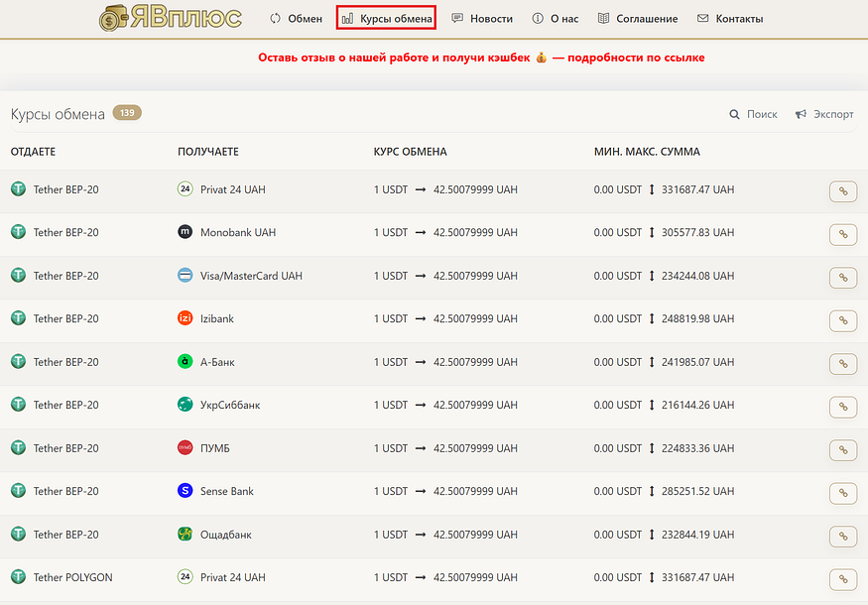The height and width of the screenshot is (605, 868).
Task: Click the А-Банк logo icon
Action: [185, 361]
